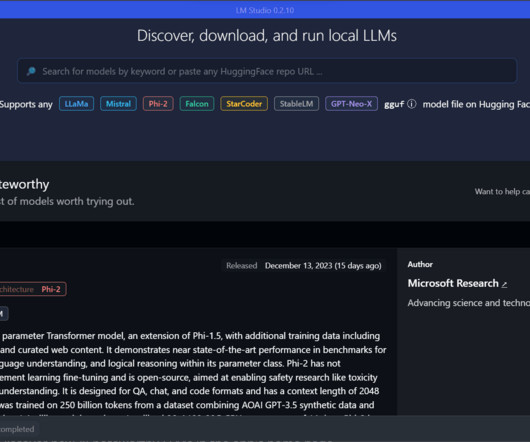Select the Mistral architecture tag
530x442 pixels.
[118, 104]
